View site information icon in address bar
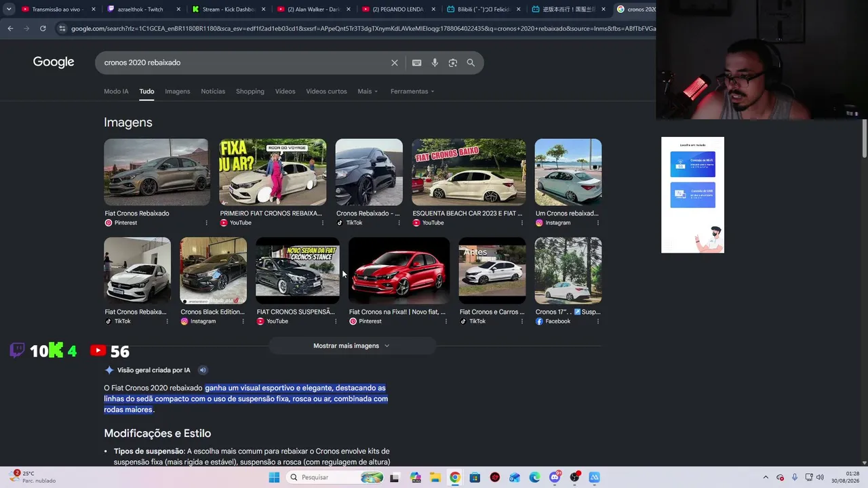This screenshot has width=868, height=488. [62, 28]
